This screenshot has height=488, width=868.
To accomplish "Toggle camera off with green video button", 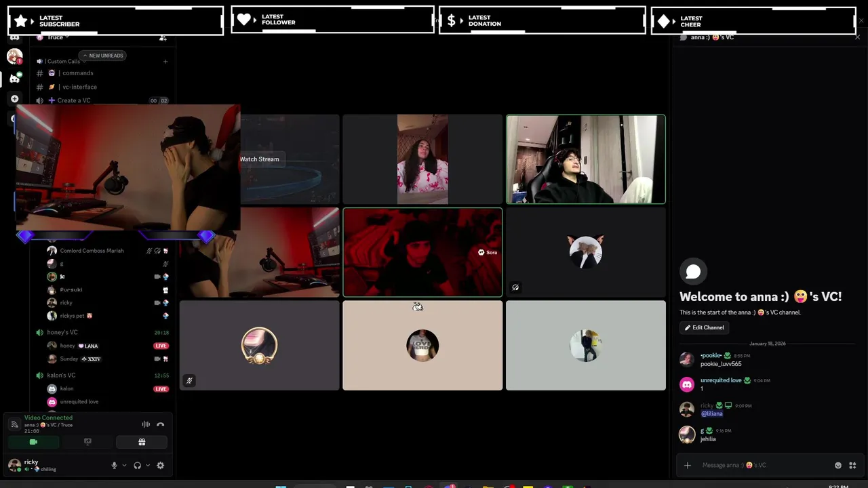I will (33, 442).
